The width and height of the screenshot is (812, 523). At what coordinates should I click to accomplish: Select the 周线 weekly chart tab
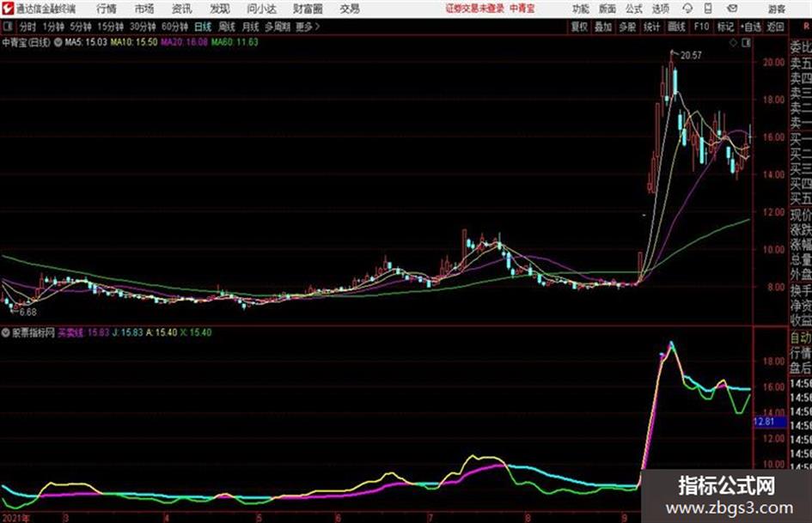(x=227, y=27)
